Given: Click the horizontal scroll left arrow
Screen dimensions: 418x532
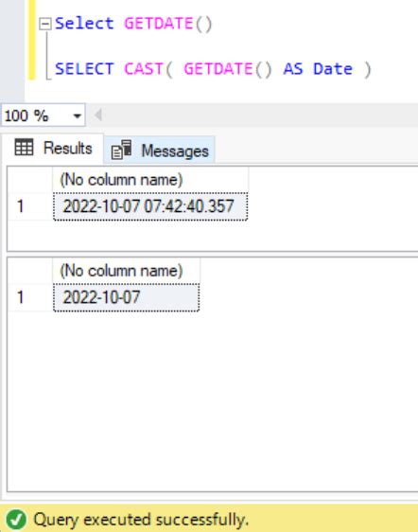Looking at the screenshot, I should 98,115.
